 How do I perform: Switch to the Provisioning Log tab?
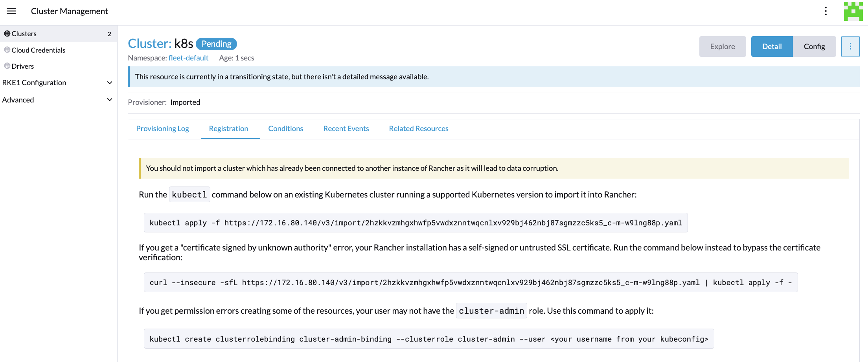tap(162, 128)
